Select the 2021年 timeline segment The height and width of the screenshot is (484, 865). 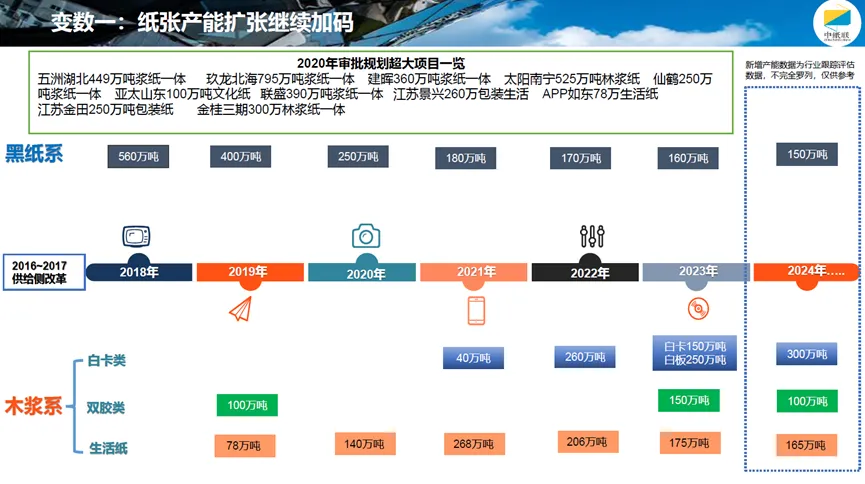473,272
